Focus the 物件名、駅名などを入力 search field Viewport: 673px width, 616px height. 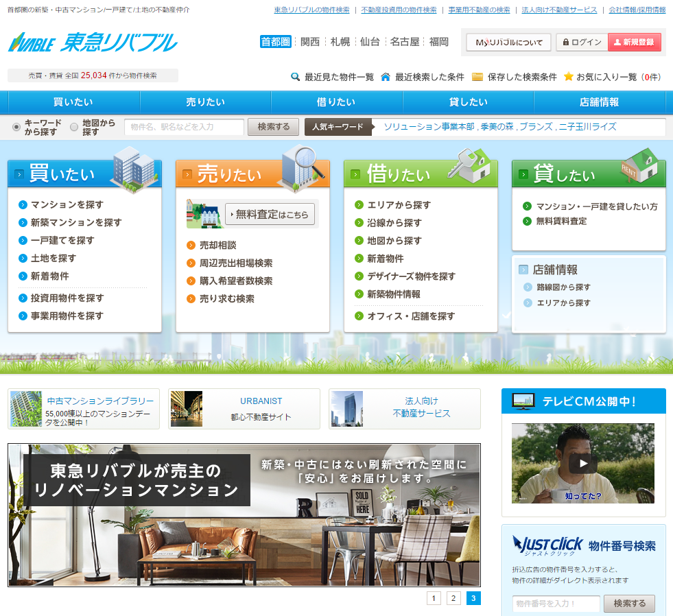pyautogui.click(x=184, y=127)
